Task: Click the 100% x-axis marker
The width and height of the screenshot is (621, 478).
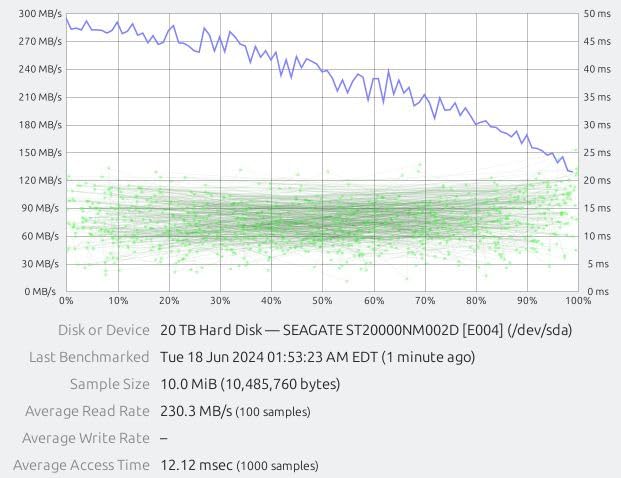Action: pyautogui.click(x=577, y=300)
